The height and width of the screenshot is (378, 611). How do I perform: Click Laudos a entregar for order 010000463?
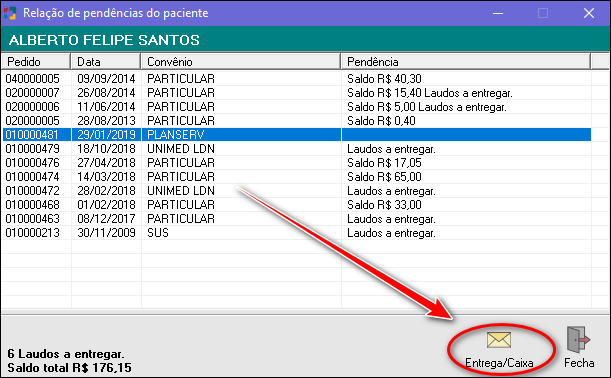pos(391,219)
